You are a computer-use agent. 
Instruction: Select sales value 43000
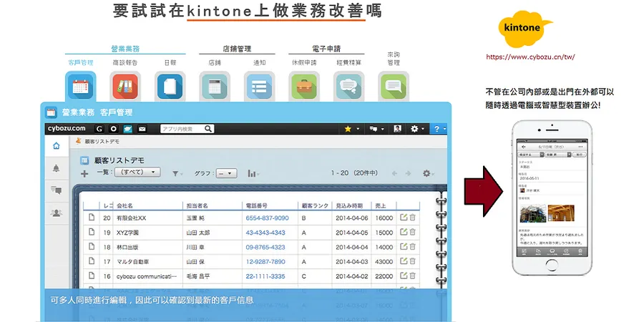(384, 262)
